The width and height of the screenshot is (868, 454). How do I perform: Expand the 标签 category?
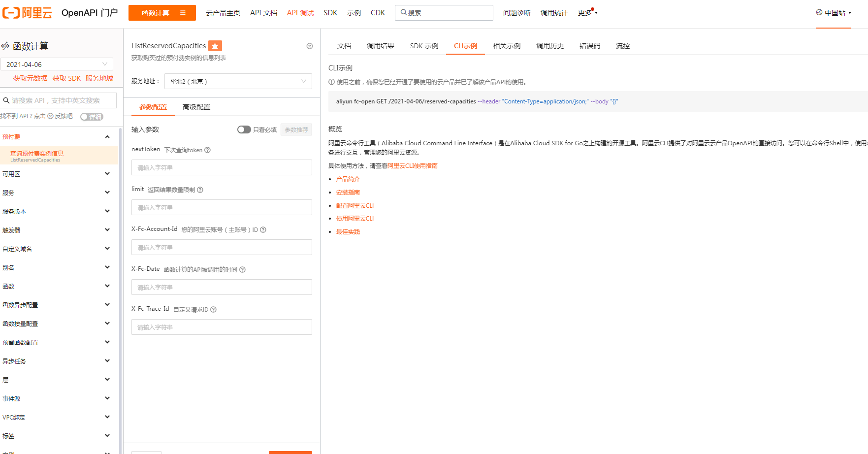coord(107,436)
